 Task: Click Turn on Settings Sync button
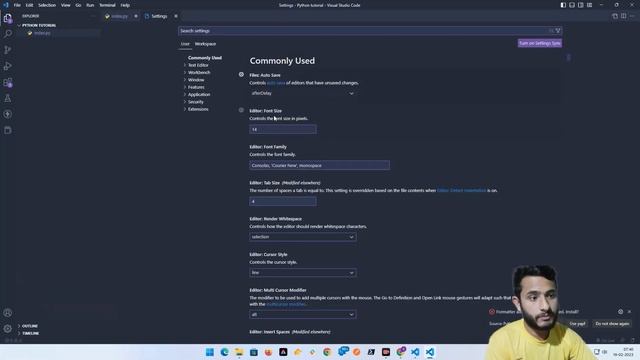pos(540,43)
